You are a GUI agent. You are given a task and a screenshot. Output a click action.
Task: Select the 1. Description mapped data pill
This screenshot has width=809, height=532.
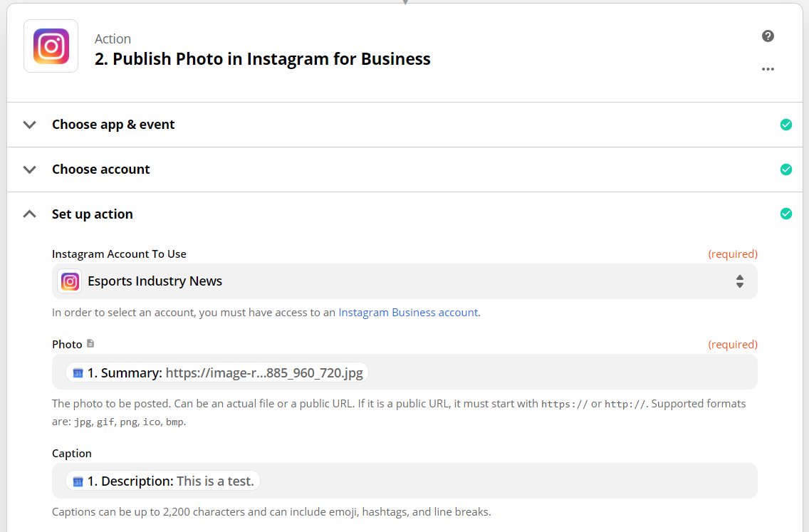pos(164,481)
